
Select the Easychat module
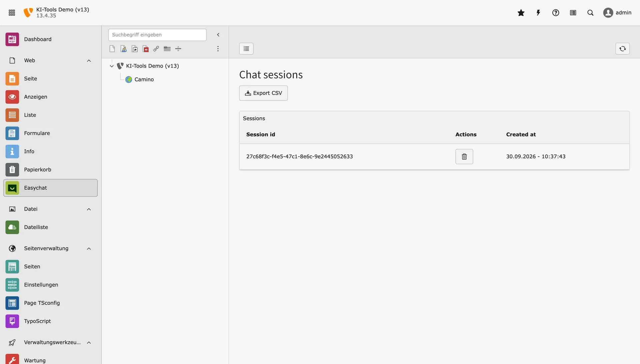click(50, 188)
